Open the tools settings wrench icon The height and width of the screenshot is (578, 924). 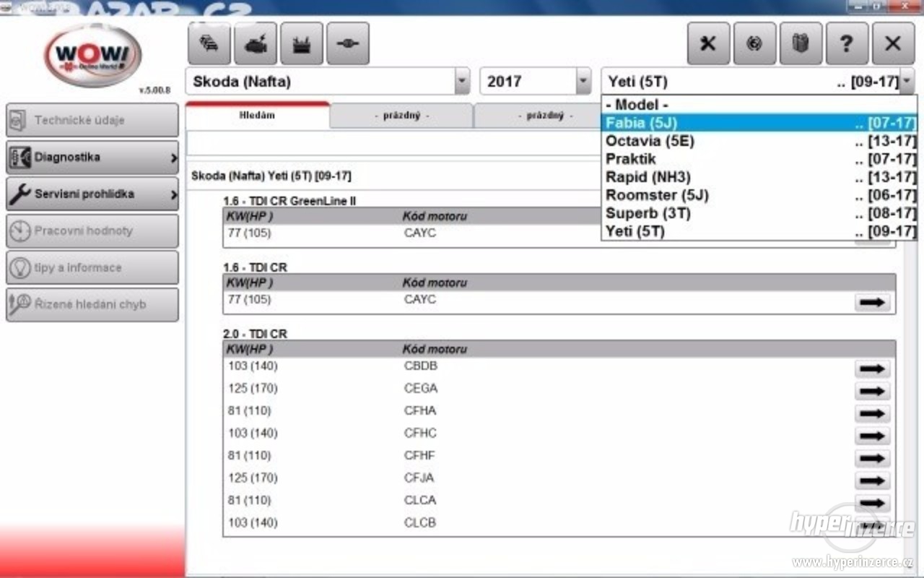coord(708,43)
